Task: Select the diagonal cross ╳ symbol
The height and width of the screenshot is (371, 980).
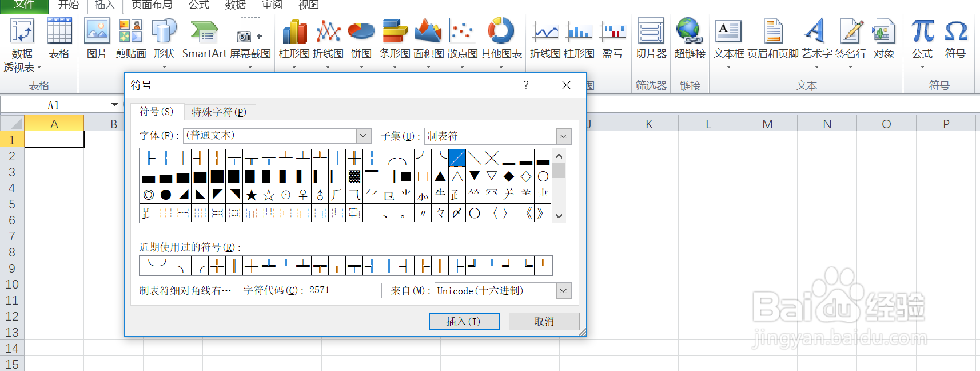Action: 492,157
